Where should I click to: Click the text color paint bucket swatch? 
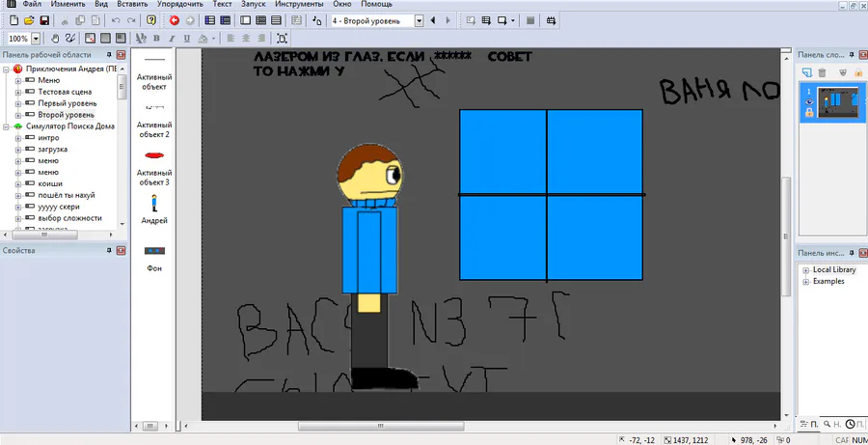click(203, 39)
